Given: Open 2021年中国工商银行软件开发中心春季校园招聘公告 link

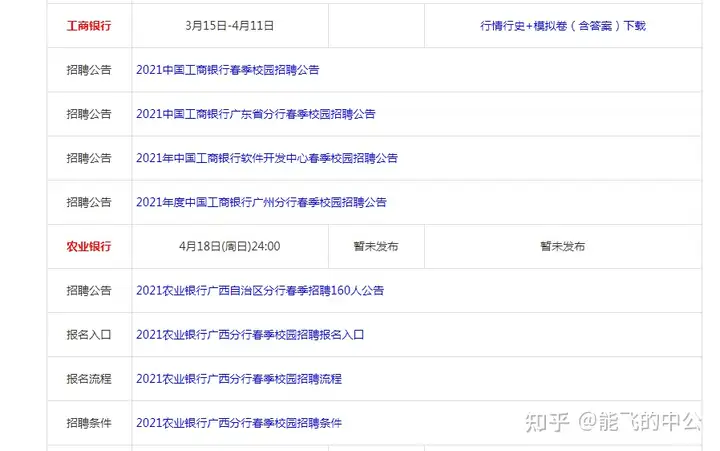Looking at the screenshot, I should [267, 158].
